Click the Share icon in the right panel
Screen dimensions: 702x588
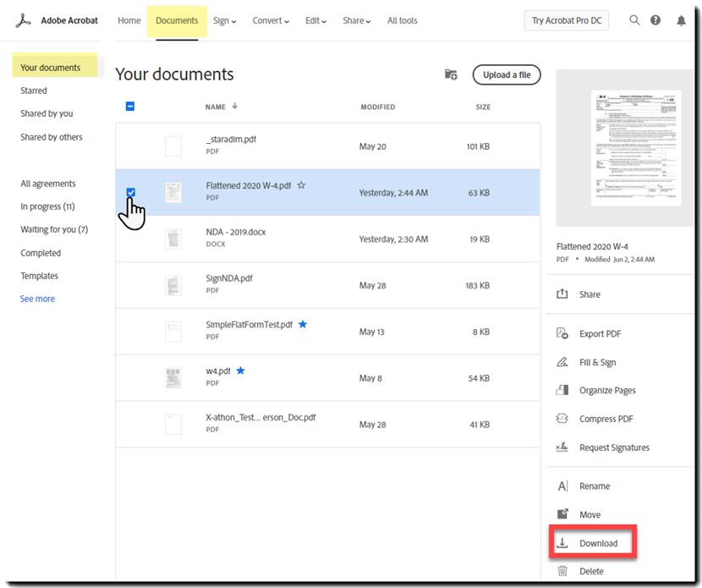[562, 294]
